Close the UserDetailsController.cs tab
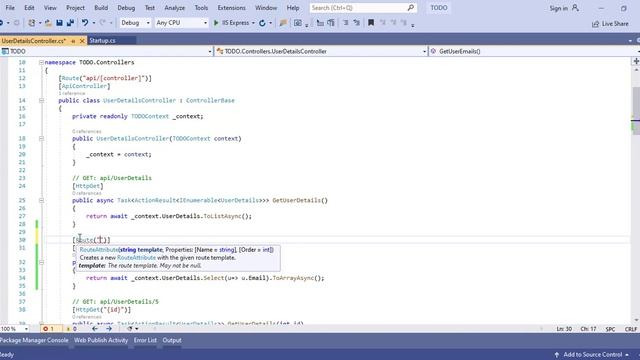Screen dimensions: 640x360 tap(82, 41)
